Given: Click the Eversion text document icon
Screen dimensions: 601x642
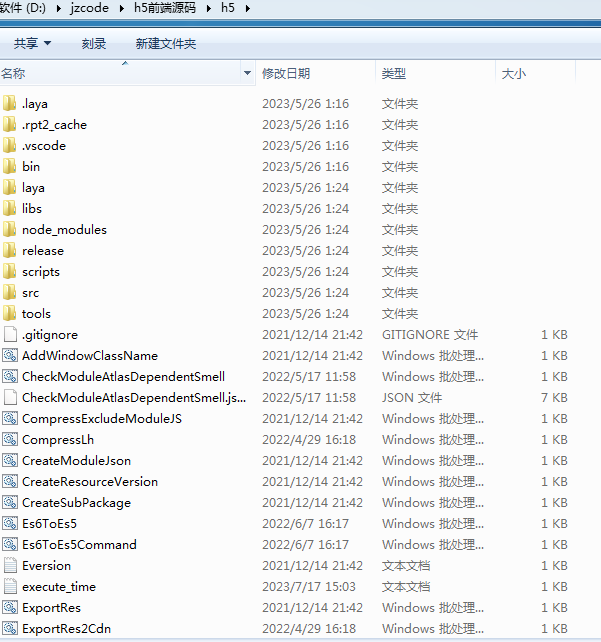Looking at the screenshot, I should [x=10, y=565].
